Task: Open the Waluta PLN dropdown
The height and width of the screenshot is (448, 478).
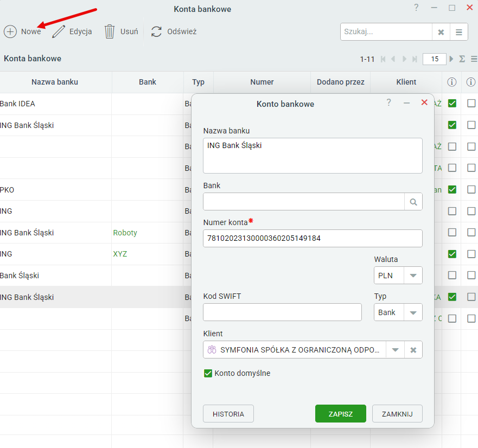Action: (x=413, y=276)
